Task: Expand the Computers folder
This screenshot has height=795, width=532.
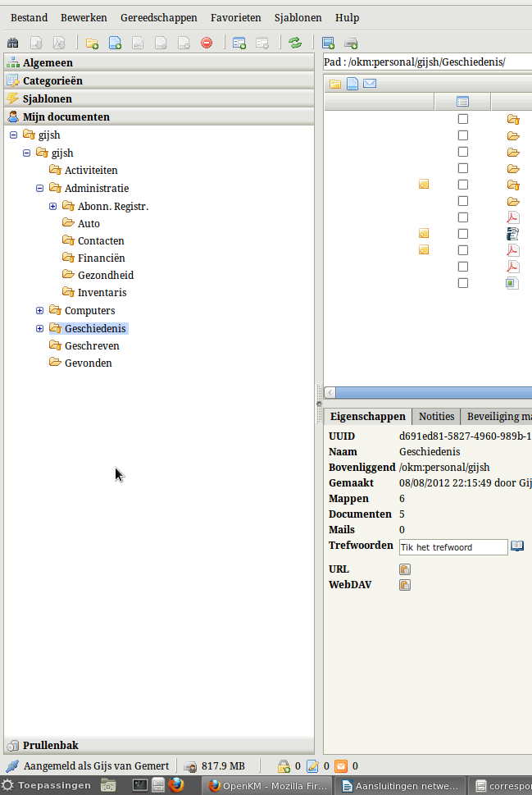Action: point(40,310)
